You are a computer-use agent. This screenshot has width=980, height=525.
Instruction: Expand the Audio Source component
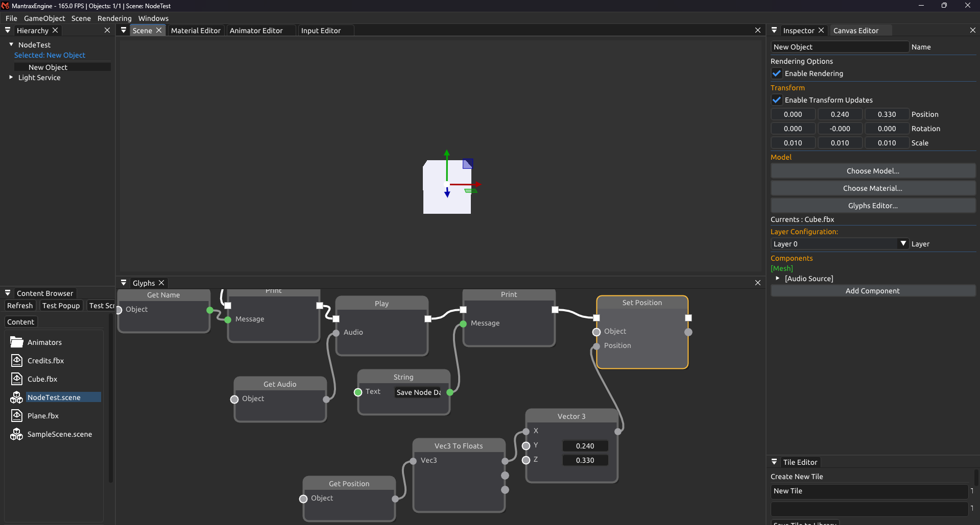click(x=777, y=279)
